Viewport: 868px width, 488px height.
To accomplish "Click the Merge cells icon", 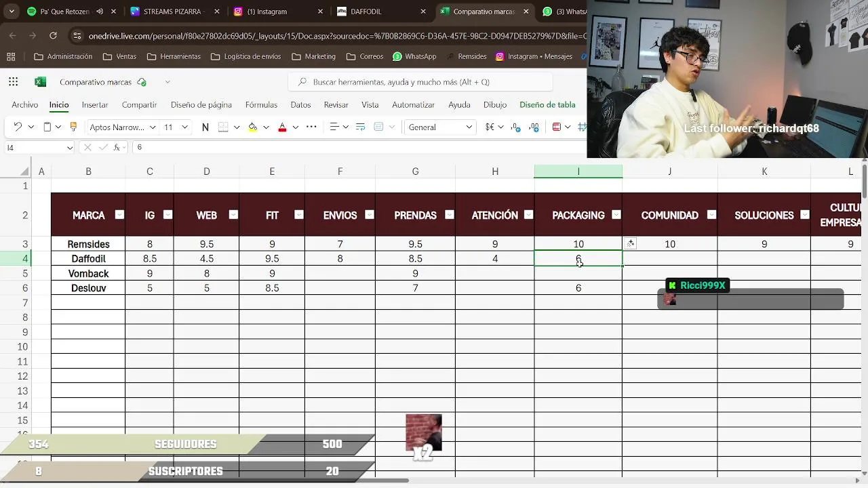I will [379, 127].
